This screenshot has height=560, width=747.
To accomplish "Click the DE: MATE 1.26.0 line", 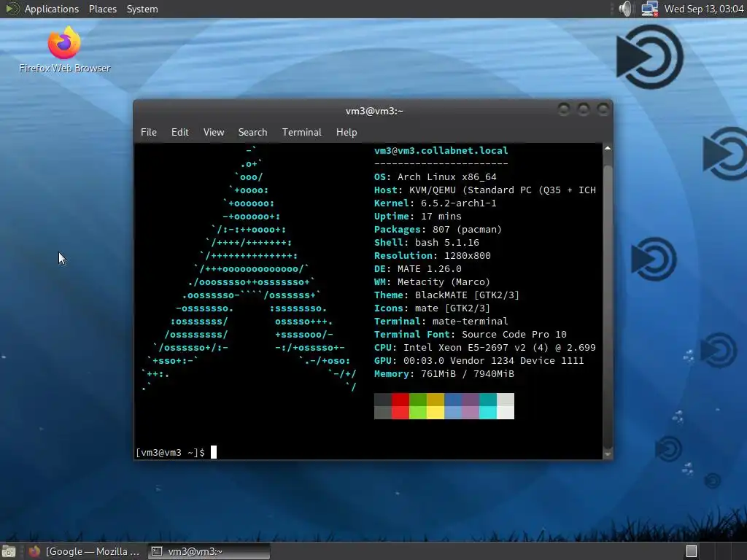I will click(x=418, y=268).
